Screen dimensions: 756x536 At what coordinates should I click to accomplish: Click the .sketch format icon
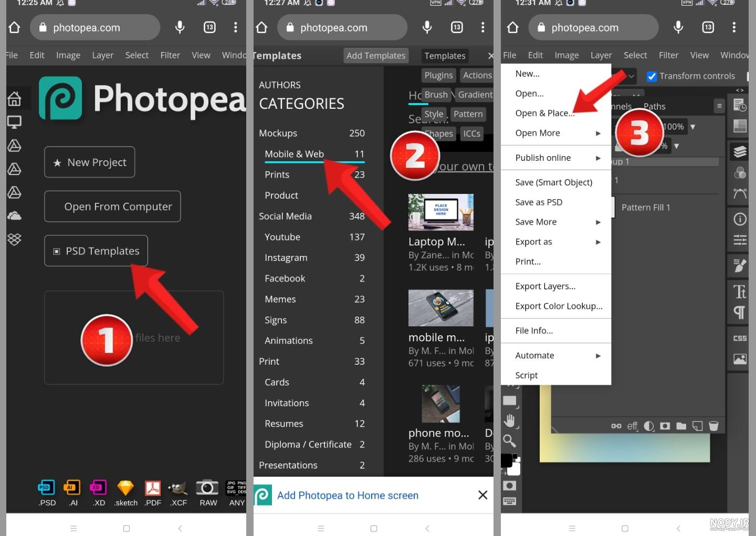coord(125,488)
